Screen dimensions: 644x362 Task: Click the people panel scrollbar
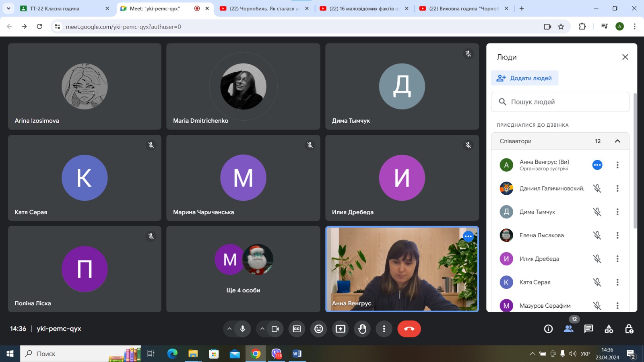pos(635,161)
